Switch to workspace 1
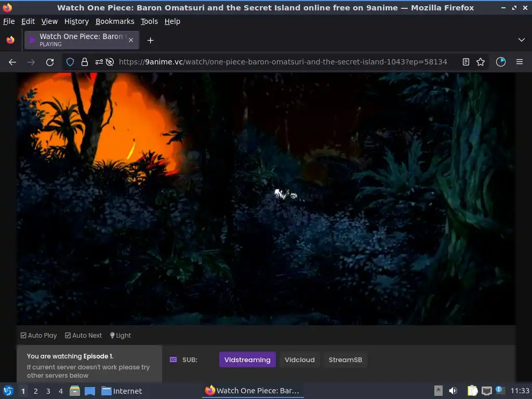The height and width of the screenshot is (399, 532). point(23,391)
